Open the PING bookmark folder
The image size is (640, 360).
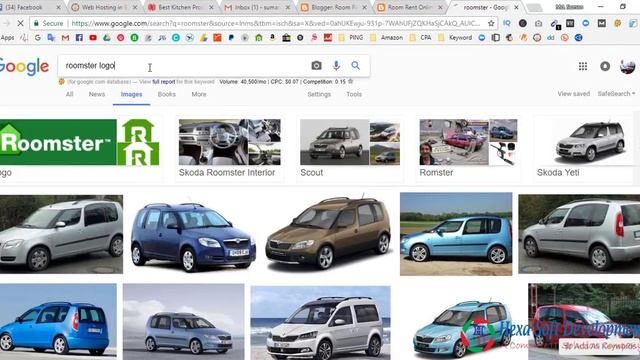point(351,38)
